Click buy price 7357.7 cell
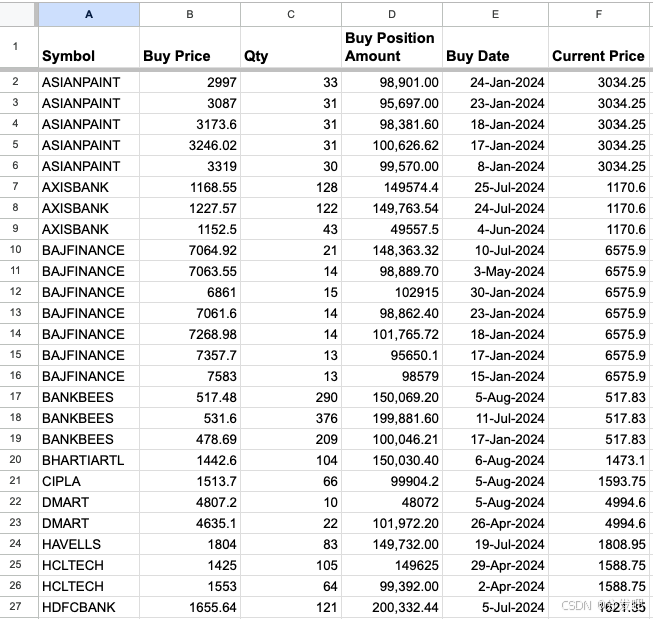Viewport: 653px width, 619px height. click(x=190, y=355)
